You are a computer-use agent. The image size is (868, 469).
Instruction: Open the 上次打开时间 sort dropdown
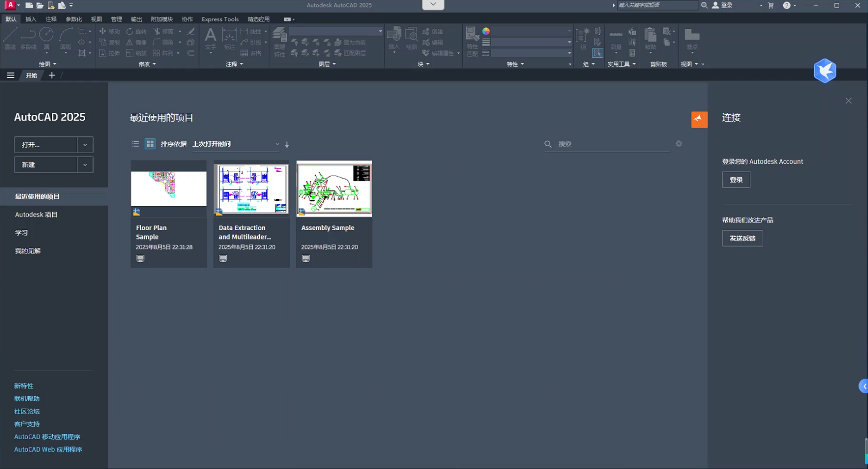click(x=236, y=144)
